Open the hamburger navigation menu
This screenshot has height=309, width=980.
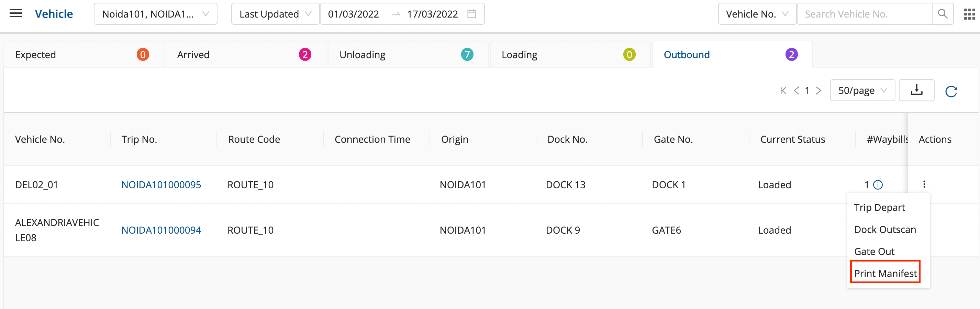[15, 14]
